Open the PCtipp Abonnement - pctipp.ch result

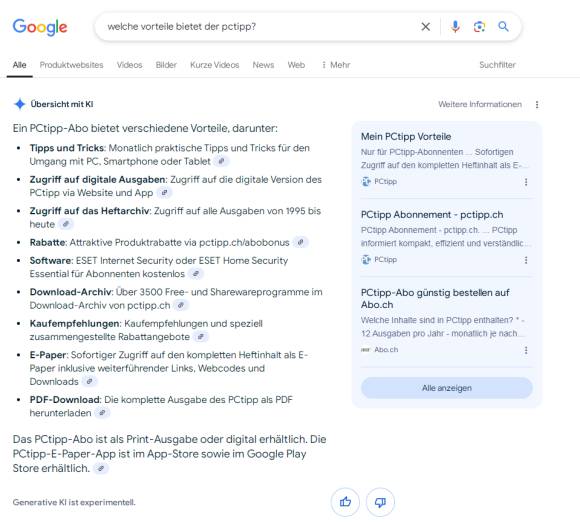432,214
